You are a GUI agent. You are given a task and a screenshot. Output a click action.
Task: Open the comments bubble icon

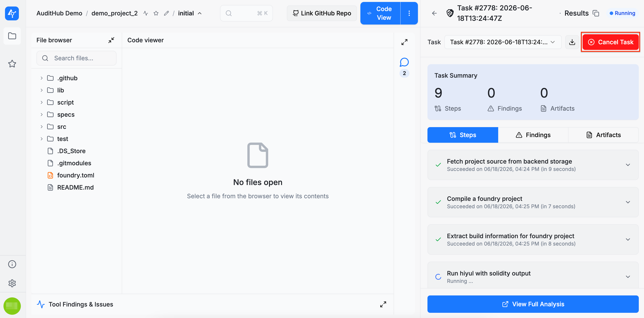pos(404,62)
